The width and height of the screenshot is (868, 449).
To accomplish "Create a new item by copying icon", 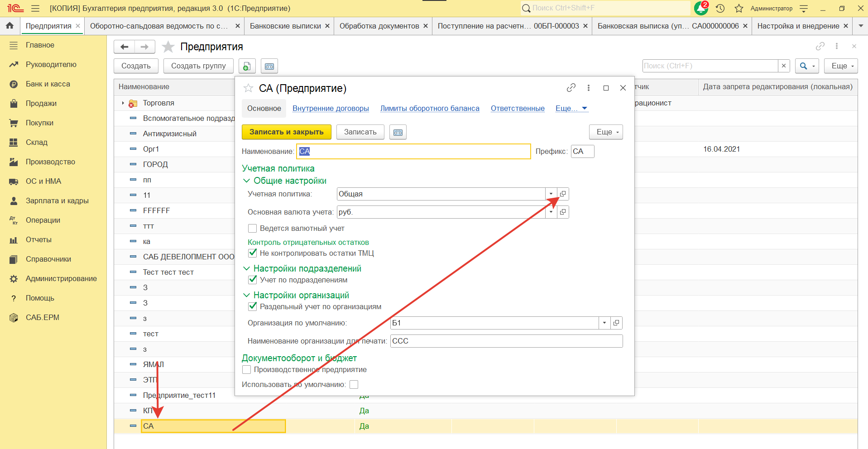I will point(246,66).
